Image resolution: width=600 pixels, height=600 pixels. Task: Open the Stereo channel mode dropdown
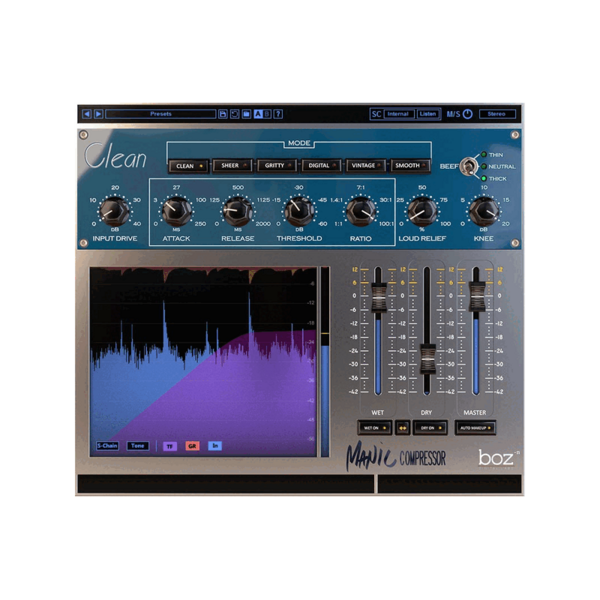tap(497, 114)
